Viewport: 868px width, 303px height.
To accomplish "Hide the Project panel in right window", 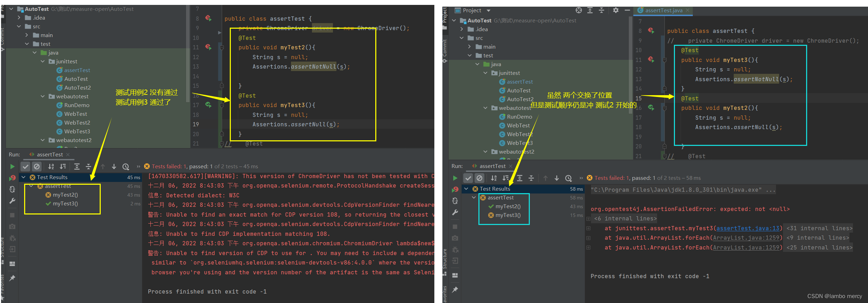I will point(627,10).
